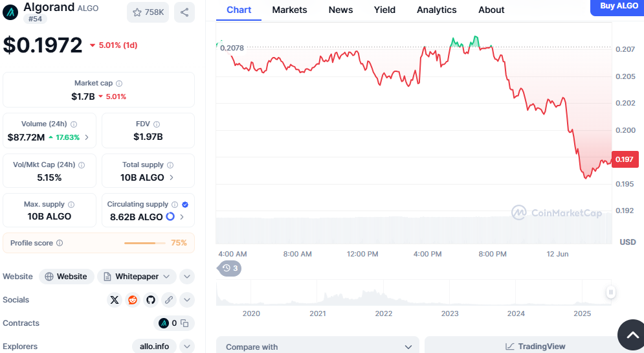
Task: Open Algorand's X (Twitter) profile
Action: click(115, 300)
